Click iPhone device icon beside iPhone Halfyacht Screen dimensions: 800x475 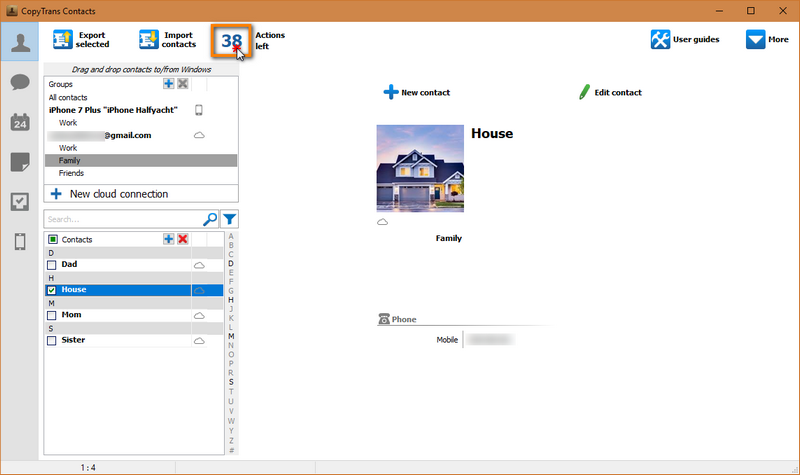point(199,110)
